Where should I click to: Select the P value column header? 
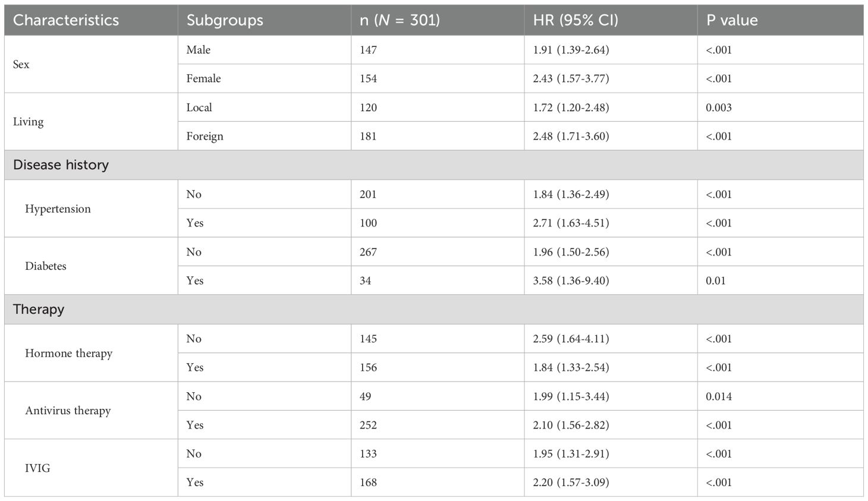pos(732,20)
